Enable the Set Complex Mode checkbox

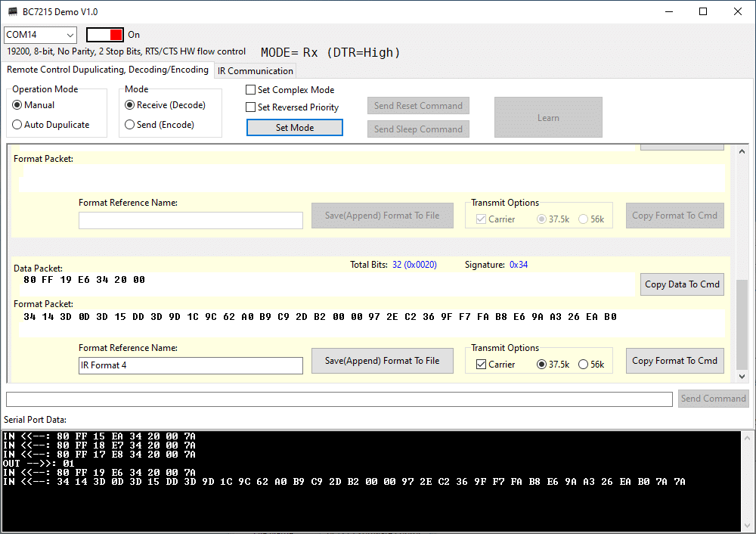click(290, 90)
